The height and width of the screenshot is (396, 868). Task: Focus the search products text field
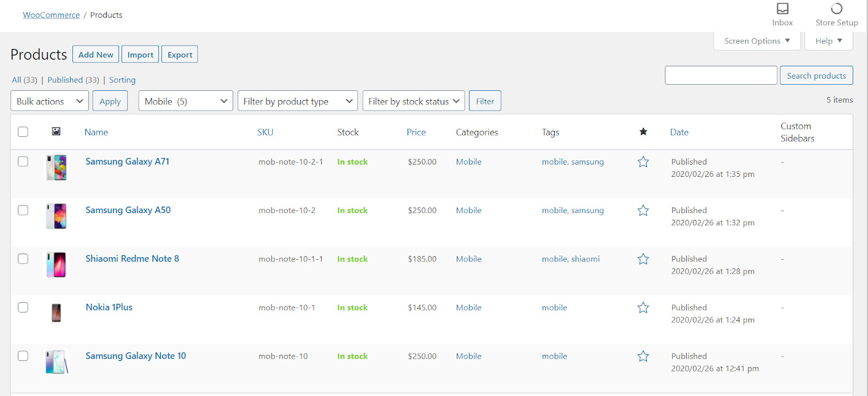pyautogui.click(x=721, y=76)
